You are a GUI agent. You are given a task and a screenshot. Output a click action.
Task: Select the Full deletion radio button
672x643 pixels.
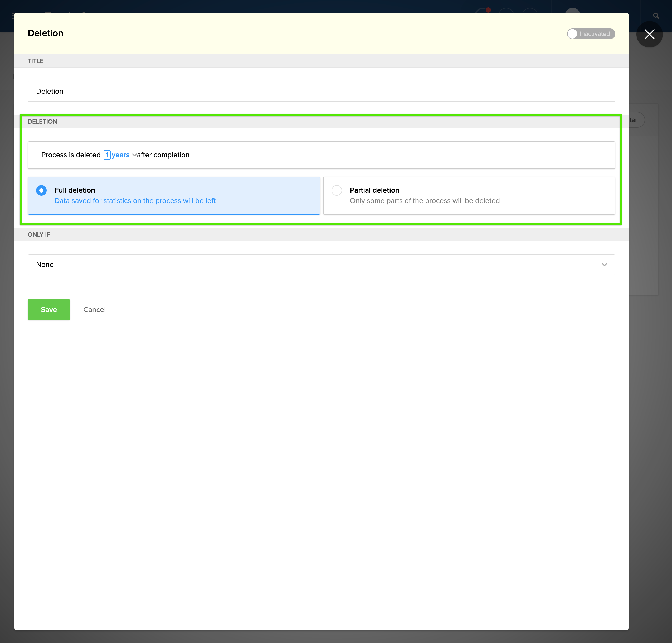41,190
